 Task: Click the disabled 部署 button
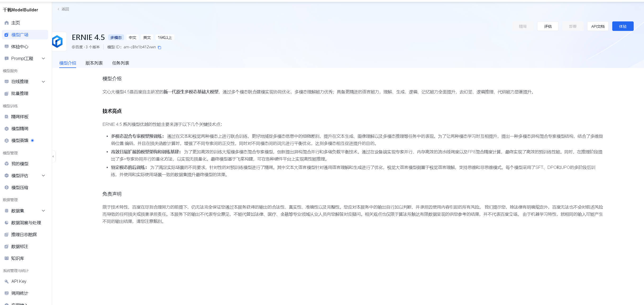tap(573, 26)
